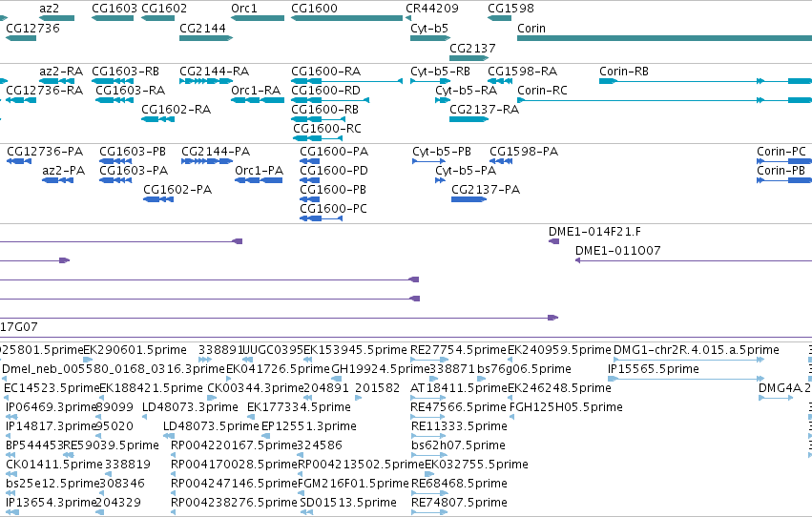The image size is (812, 517).
Task: Click the Cyt-b5 gene label
Action: click(x=429, y=29)
